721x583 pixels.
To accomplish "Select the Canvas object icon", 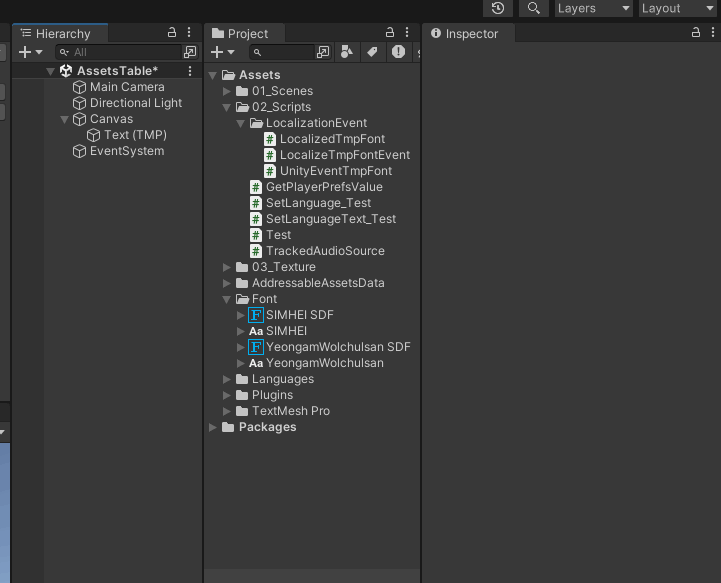I will [x=80, y=120].
